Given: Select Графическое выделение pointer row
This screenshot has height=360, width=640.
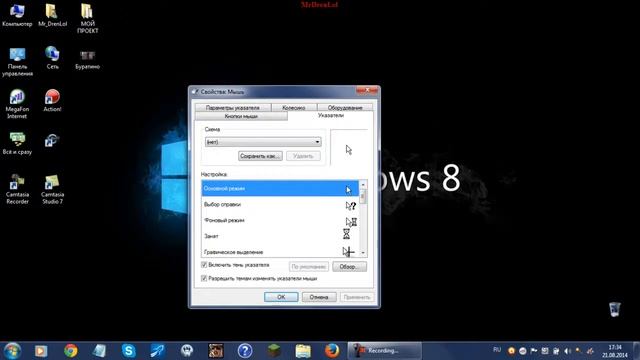Looking at the screenshot, I should click(x=280, y=251).
